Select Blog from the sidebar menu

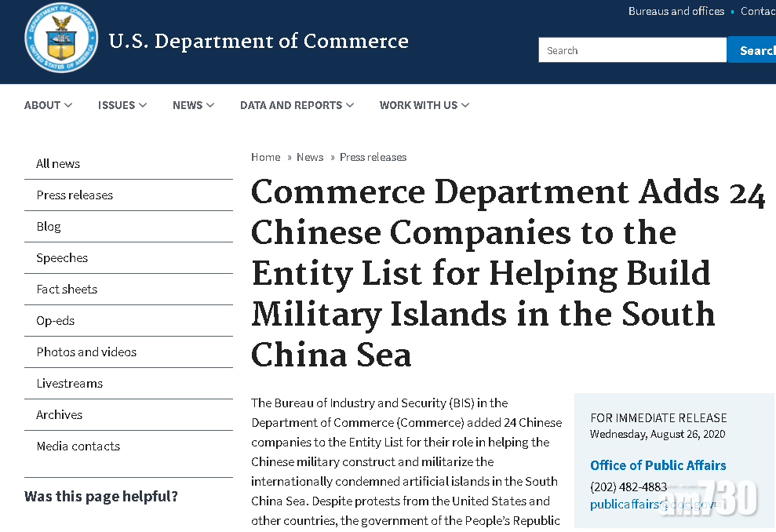[x=49, y=227]
